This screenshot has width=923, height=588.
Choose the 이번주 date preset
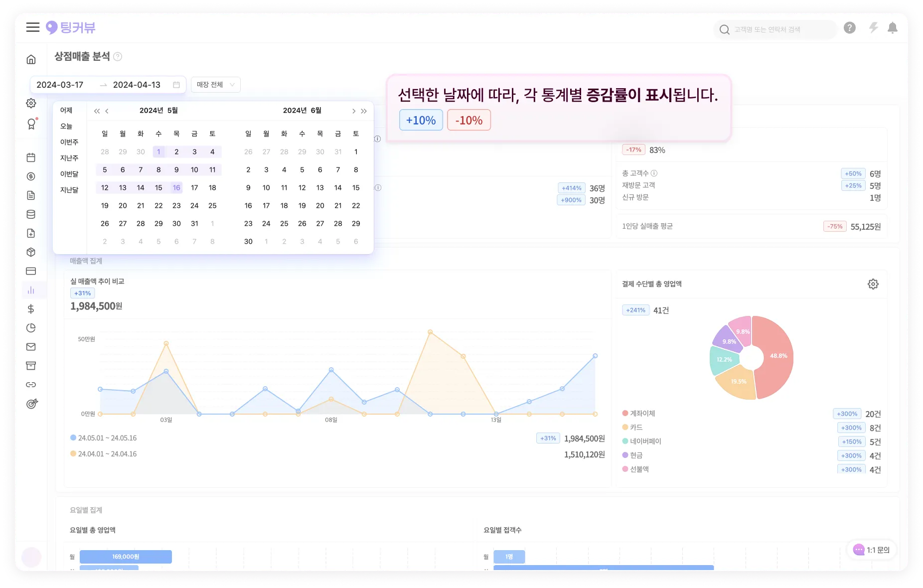point(69,142)
